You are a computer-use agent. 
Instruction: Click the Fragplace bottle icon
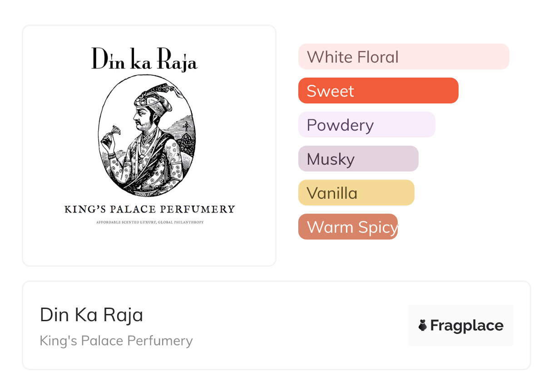click(423, 325)
